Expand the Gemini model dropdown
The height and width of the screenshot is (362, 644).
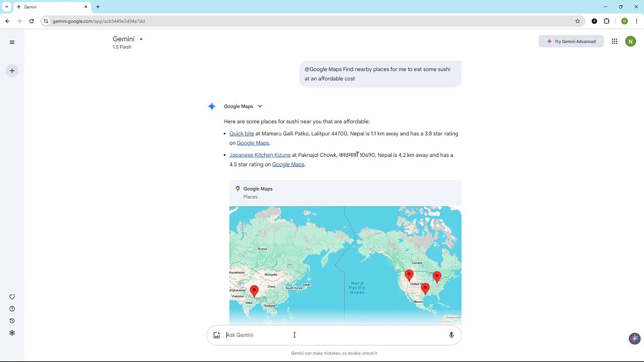click(141, 39)
